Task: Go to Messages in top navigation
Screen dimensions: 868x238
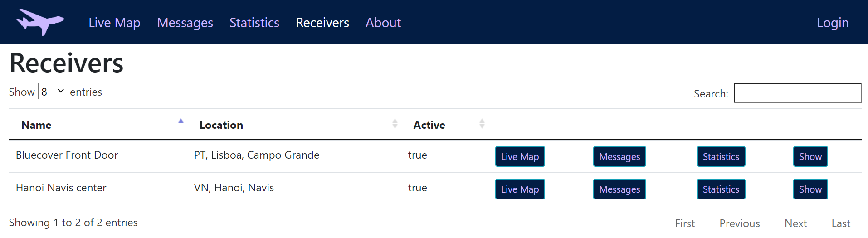Action: tap(185, 23)
